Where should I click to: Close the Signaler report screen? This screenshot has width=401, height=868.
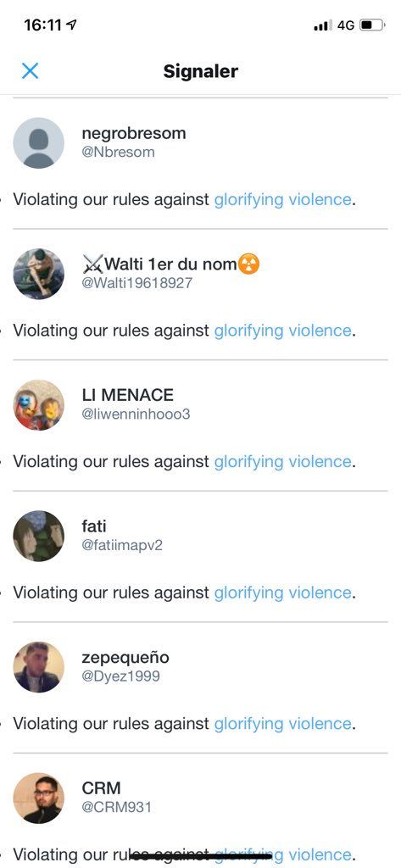(x=30, y=70)
